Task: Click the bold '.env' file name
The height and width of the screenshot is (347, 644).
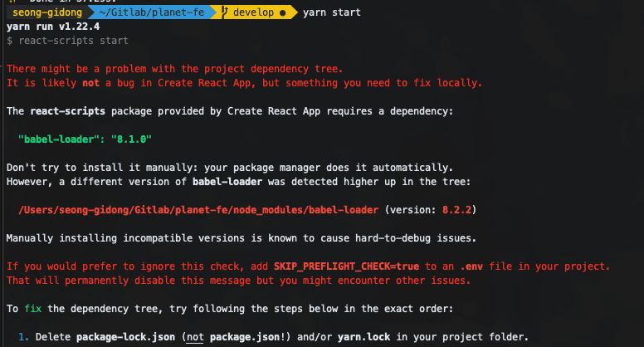Action: pyautogui.click(x=471, y=266)
